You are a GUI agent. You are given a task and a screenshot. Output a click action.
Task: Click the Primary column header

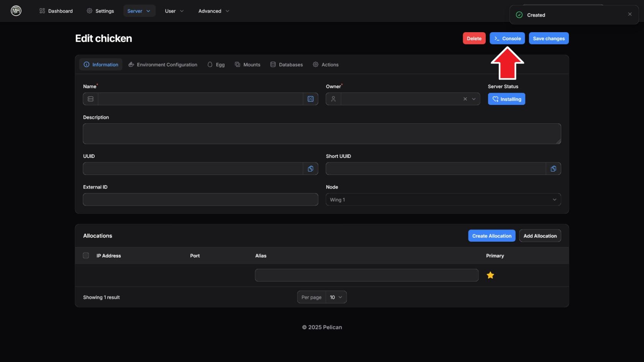495,256
